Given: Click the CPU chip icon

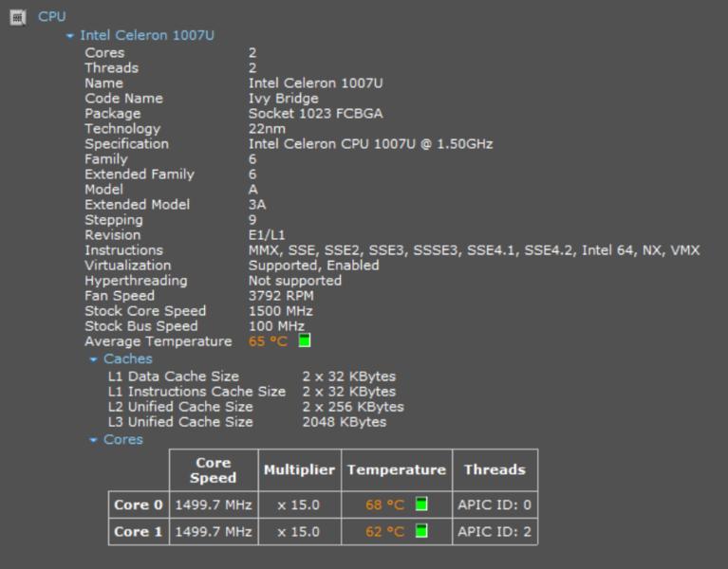Looking at the screenshot, I should (x=18, y=18).
